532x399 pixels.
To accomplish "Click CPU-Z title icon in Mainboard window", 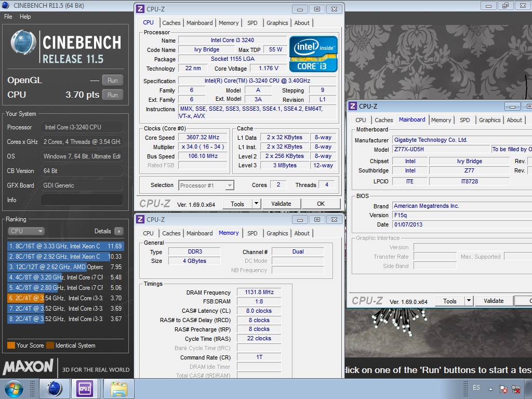I will tap(353, 106).
